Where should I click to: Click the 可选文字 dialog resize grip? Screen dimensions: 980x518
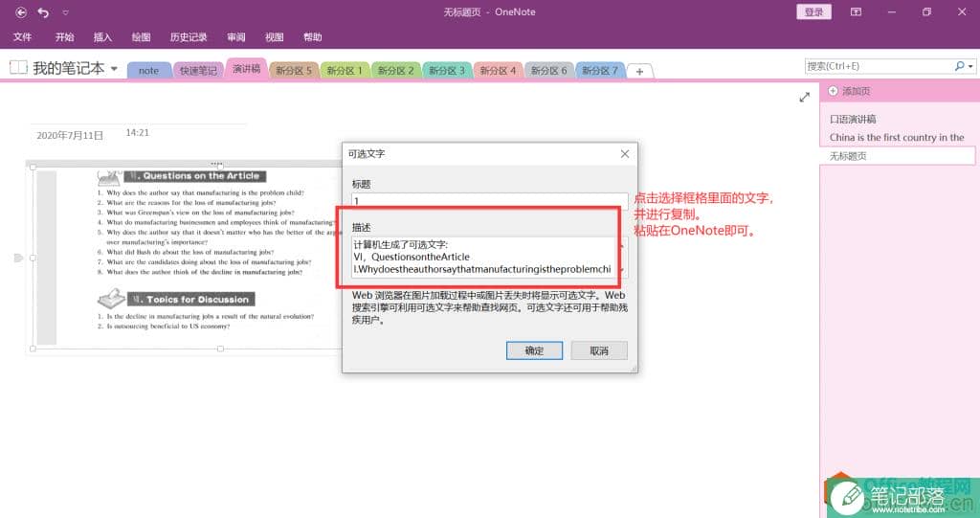point(634,369)
